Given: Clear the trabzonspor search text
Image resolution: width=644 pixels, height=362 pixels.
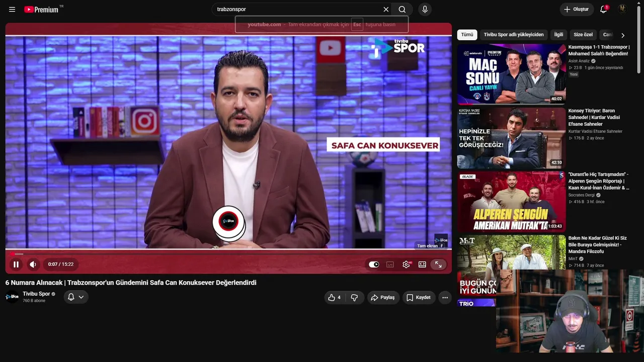Looking at the screenshot, I should pos(386,10).
